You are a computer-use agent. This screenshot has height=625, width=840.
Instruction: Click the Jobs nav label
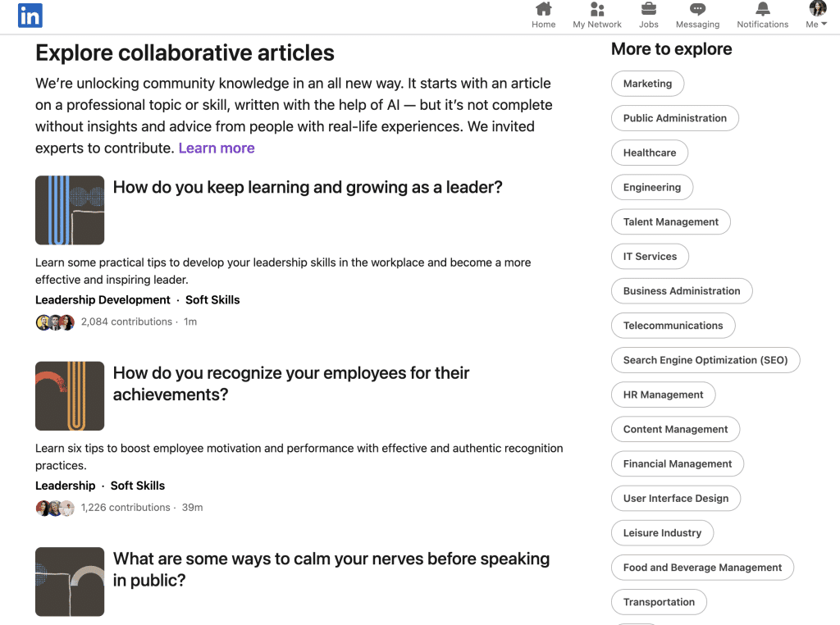click(648, 24)
